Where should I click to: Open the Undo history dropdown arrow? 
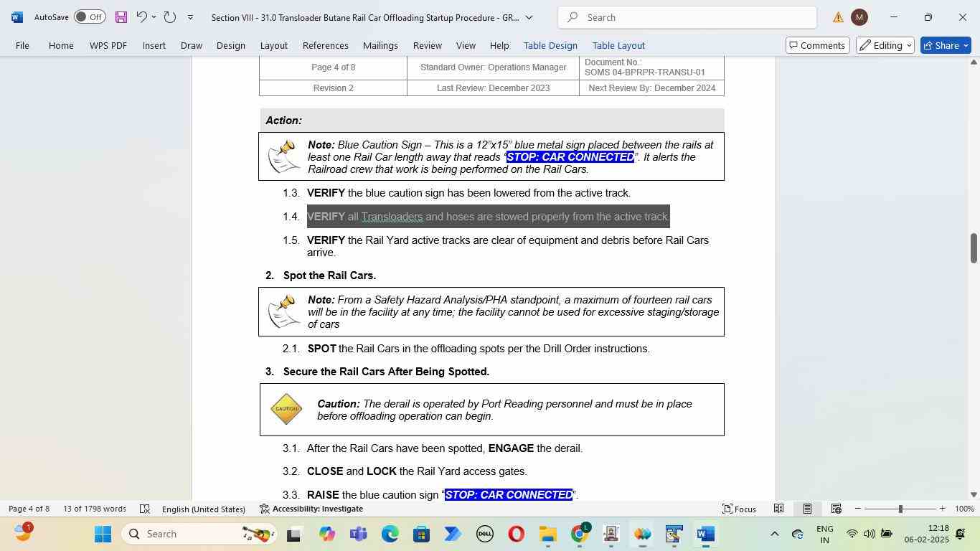pyautogui.click(x=154, y=17)
